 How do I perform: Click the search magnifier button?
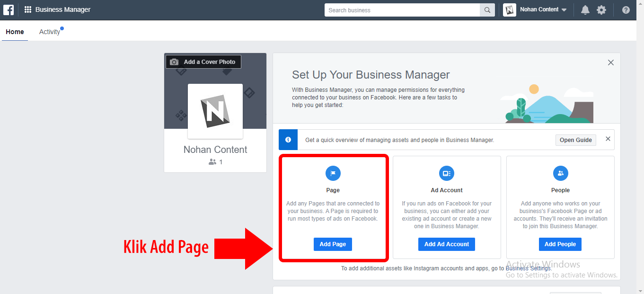(x=487, y=10)
